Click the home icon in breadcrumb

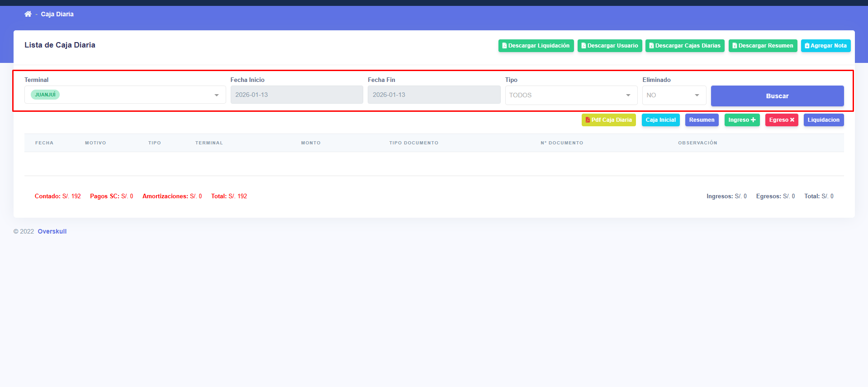click(x=28, y=14)
